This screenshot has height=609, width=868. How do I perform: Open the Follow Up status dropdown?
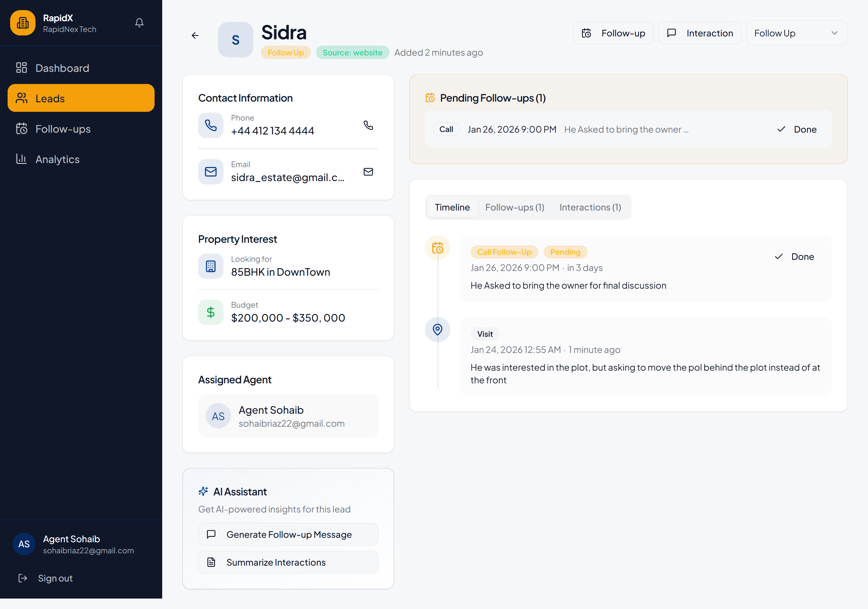[790, 33]
